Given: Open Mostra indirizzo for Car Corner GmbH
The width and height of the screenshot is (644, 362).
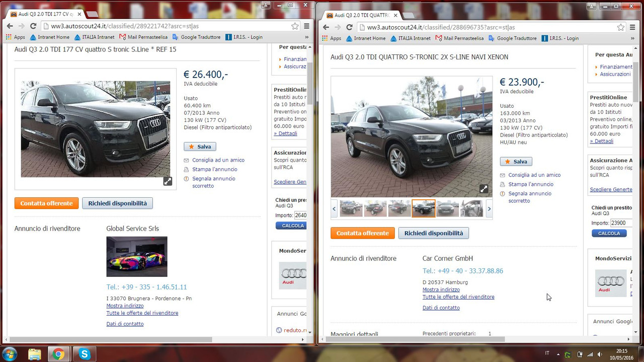Looking at the screenshot, I should (x=441, y=289).
